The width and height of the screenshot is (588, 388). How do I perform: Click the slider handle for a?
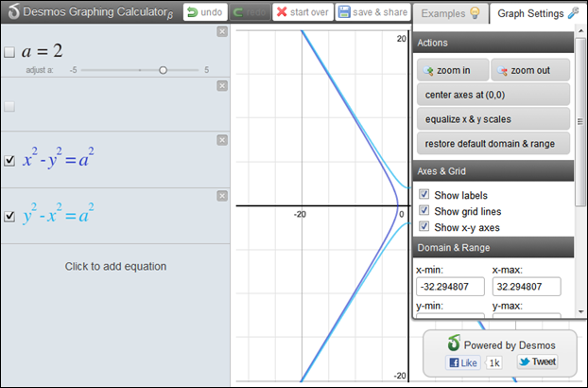coord(163,70)
